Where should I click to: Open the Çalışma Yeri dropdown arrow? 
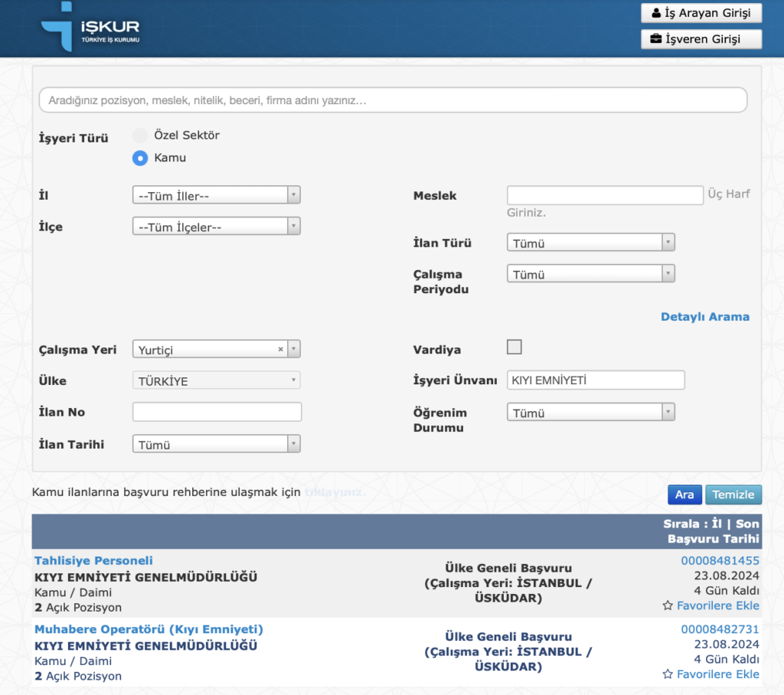point(294,349)
